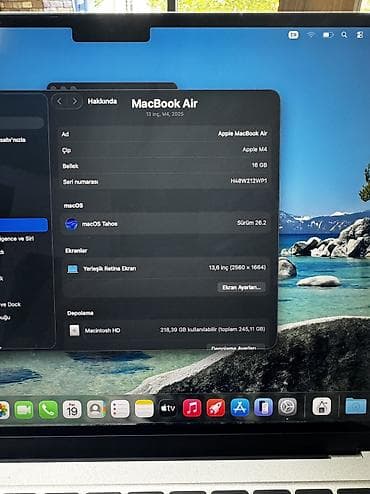Click System Settings gear in Dock
Screen dimensions: 370x494
pyautogui.click(x=287, y=407)
